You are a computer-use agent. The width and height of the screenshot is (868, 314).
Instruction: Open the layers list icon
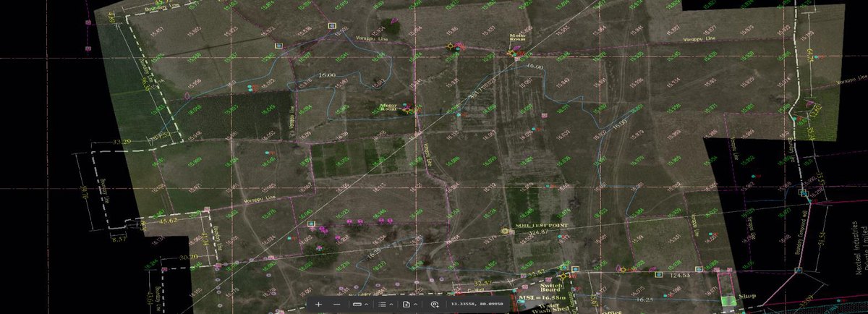[382, 305]
